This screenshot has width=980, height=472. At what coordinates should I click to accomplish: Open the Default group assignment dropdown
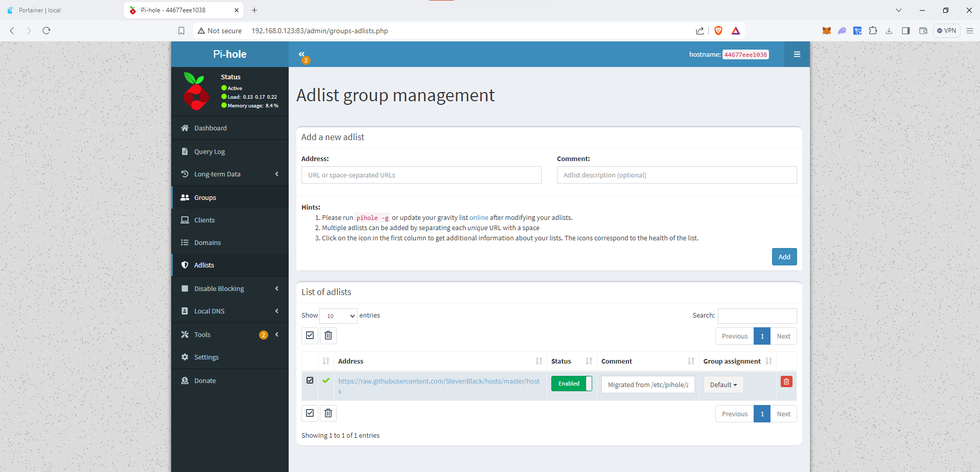(x=723, y=385)
